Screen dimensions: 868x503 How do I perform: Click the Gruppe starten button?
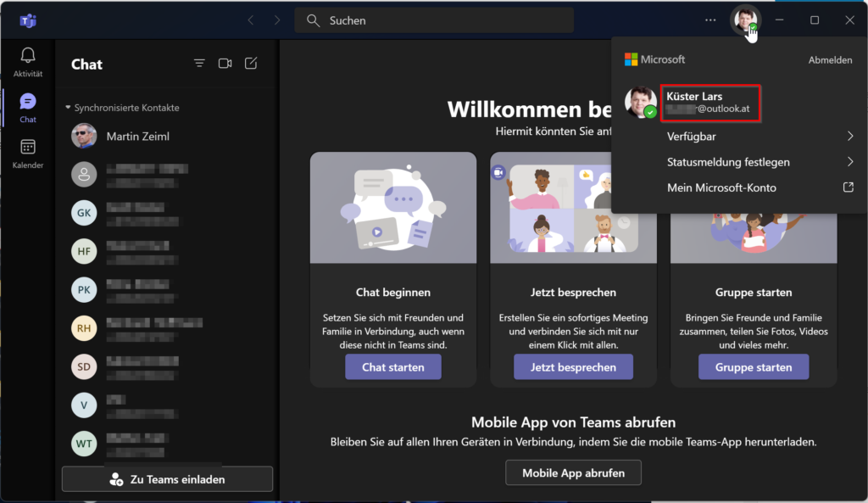tap(754, 366)
